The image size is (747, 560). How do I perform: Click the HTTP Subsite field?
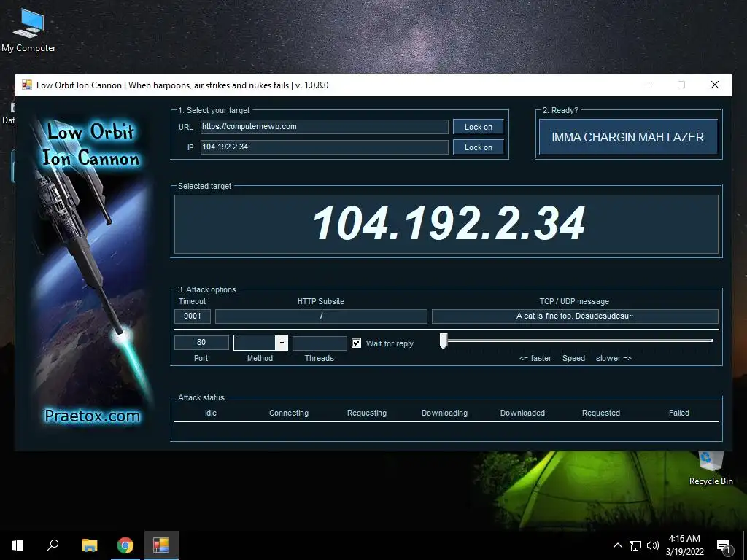[321, 316]
